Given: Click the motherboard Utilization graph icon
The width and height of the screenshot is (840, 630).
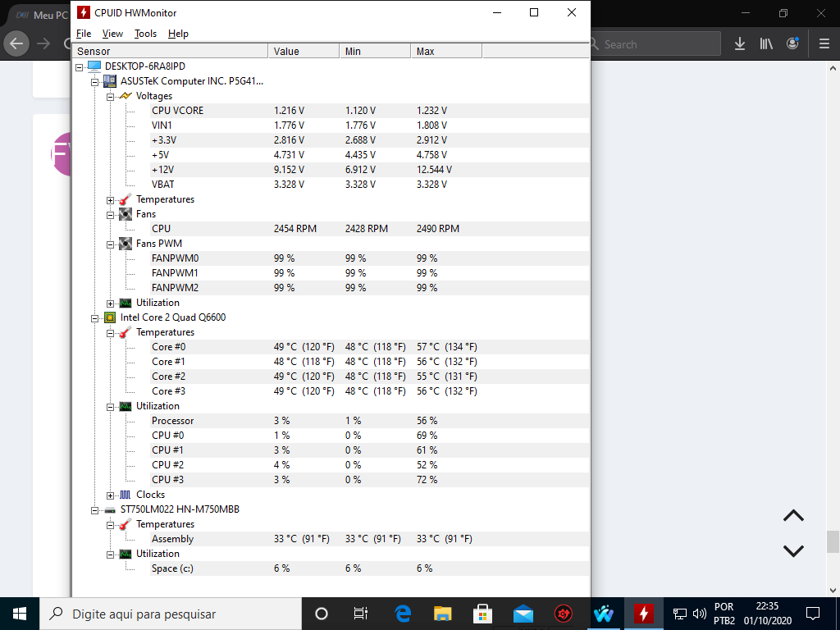Looking at the screenshot, I should [126, 303].
